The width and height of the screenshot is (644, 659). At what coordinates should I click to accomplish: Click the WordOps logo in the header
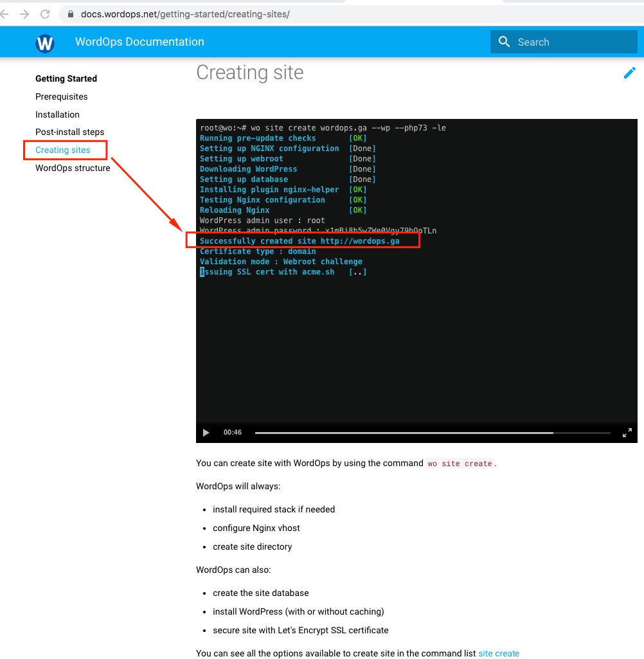44,42
